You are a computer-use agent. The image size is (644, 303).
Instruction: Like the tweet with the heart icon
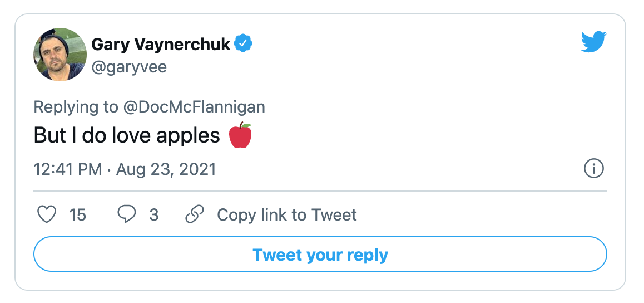[47, 214]
